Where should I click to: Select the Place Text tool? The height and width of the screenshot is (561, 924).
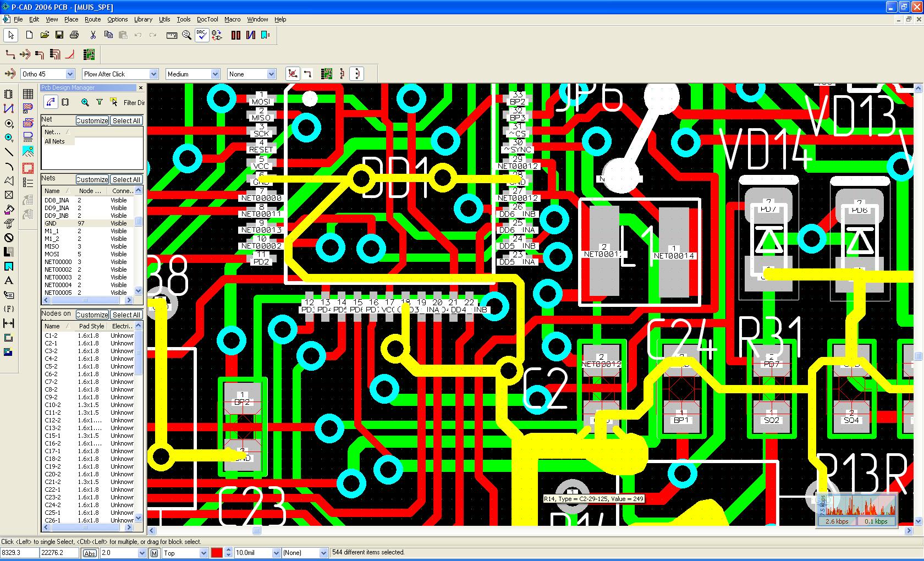tap(9, 280)
